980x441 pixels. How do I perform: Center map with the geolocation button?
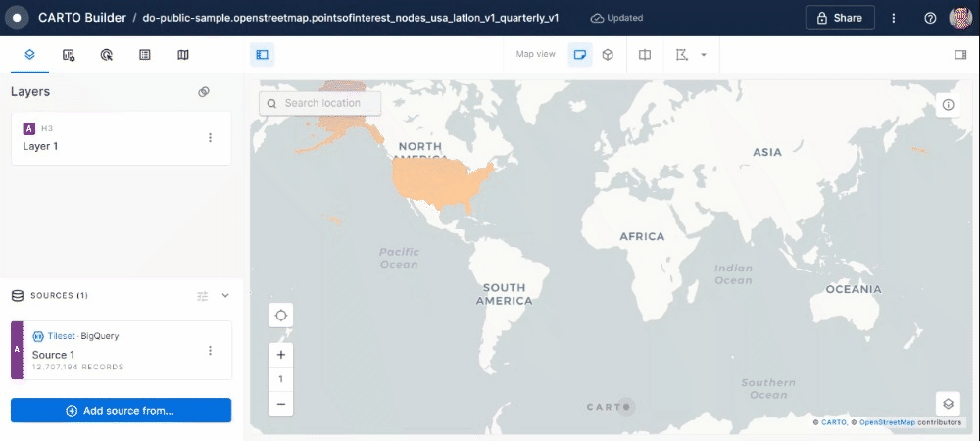click(281, 316)
